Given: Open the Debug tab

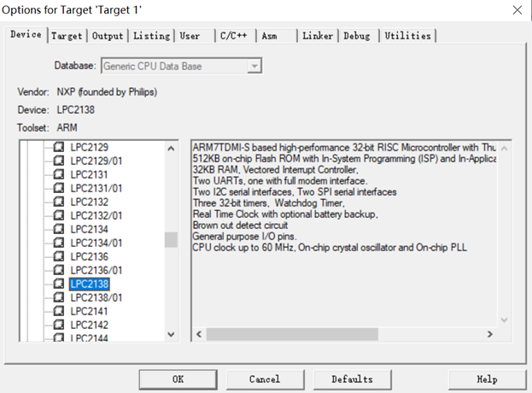Looking at the screenshot, I should pos(357,36).
